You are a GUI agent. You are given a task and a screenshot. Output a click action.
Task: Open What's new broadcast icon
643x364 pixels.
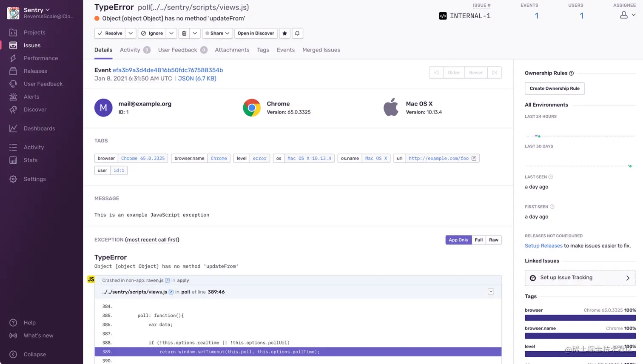click(x=13, y=336)
